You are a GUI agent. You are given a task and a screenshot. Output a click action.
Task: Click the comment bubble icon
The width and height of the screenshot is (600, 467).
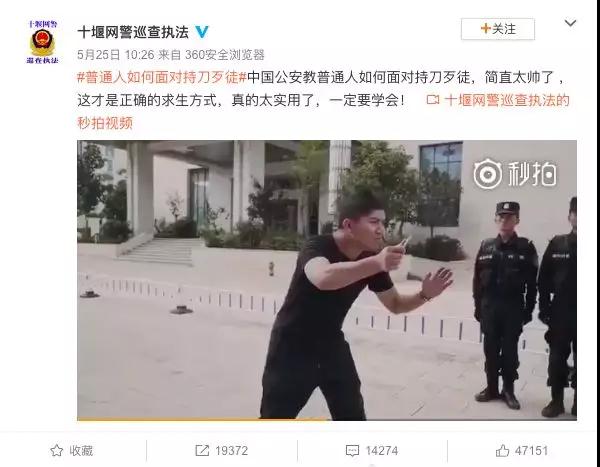tap(352, 451)
